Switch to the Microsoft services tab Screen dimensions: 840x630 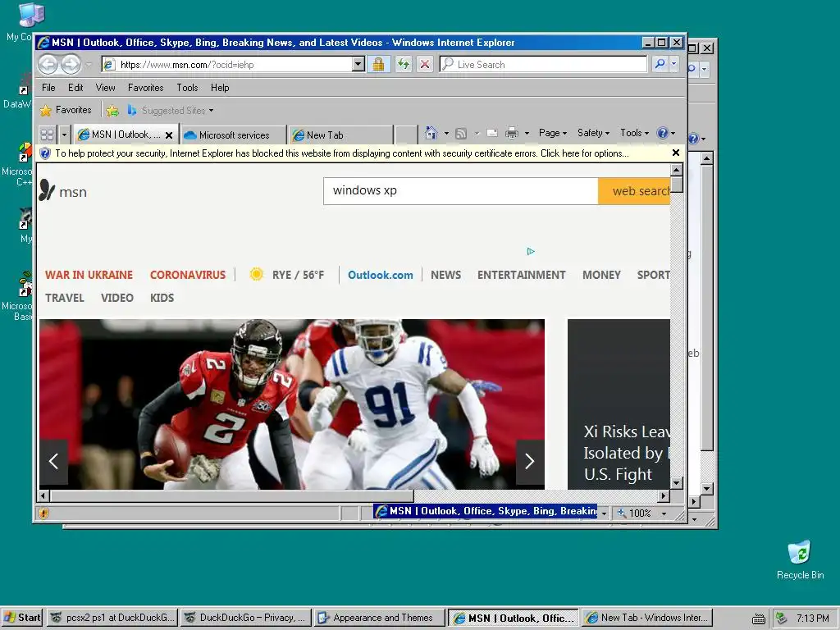233,135
